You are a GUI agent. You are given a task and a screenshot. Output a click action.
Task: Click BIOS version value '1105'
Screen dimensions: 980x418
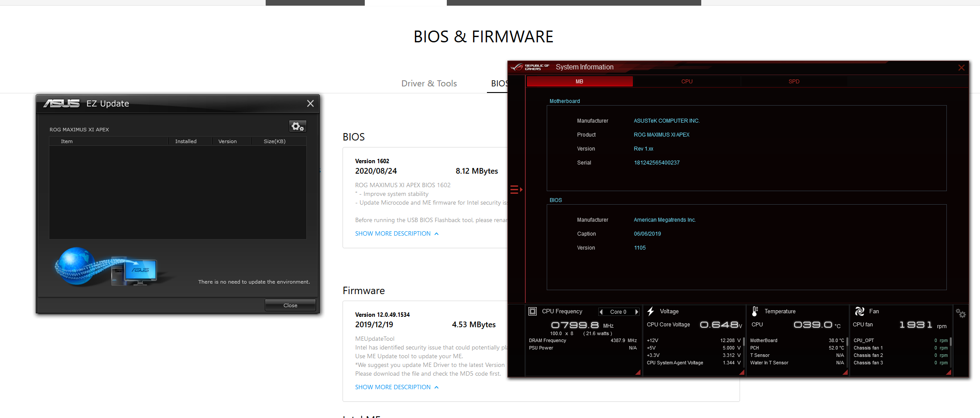[x=640, y=248]
